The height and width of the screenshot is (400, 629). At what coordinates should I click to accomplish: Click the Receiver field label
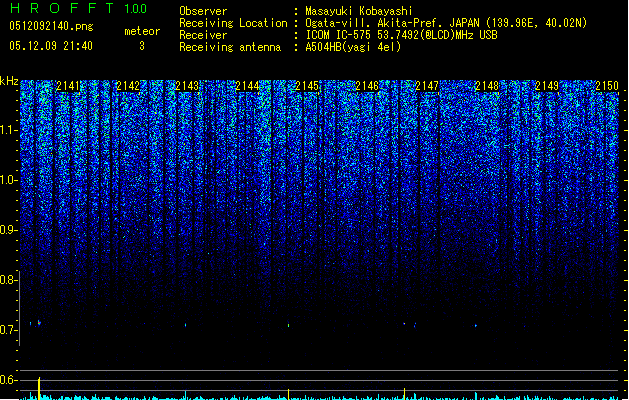click(x=203, y=35)
